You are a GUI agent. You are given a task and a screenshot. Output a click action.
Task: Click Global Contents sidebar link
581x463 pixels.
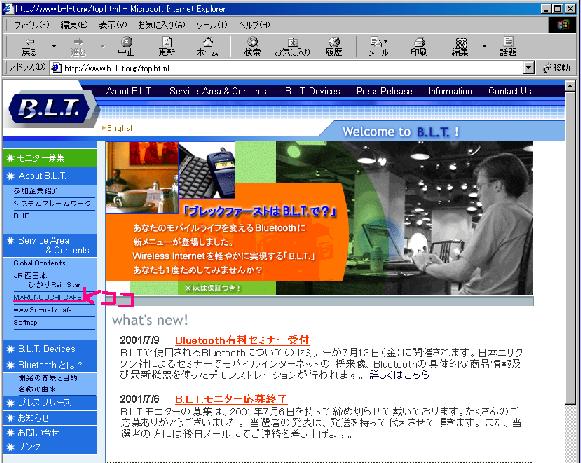(x=40, y=263)
